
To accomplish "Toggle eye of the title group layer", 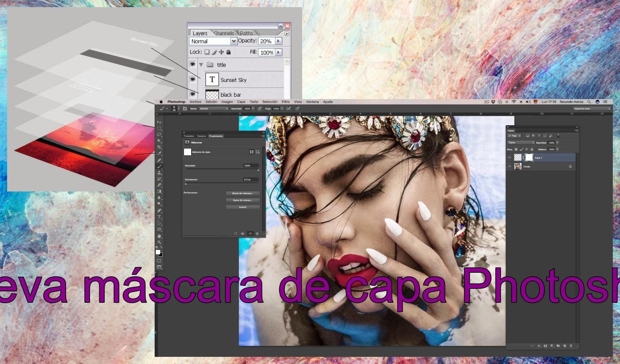I will tap(193, 64).
